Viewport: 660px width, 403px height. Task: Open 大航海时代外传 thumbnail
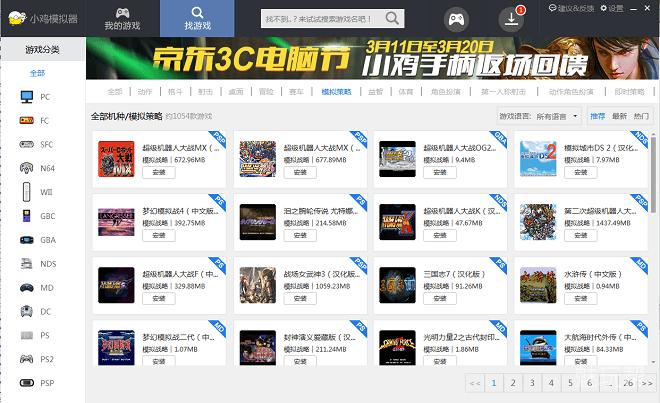point(538,347)
